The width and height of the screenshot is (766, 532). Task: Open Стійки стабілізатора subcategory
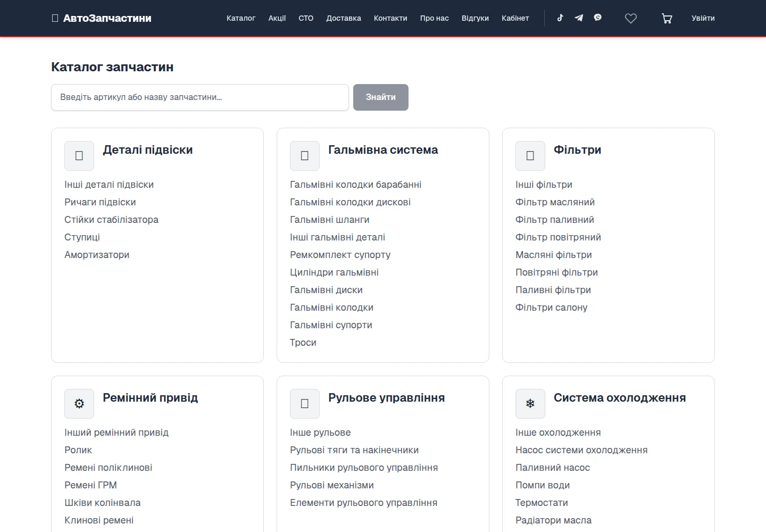pyautogui.click(x=111, y=220)
